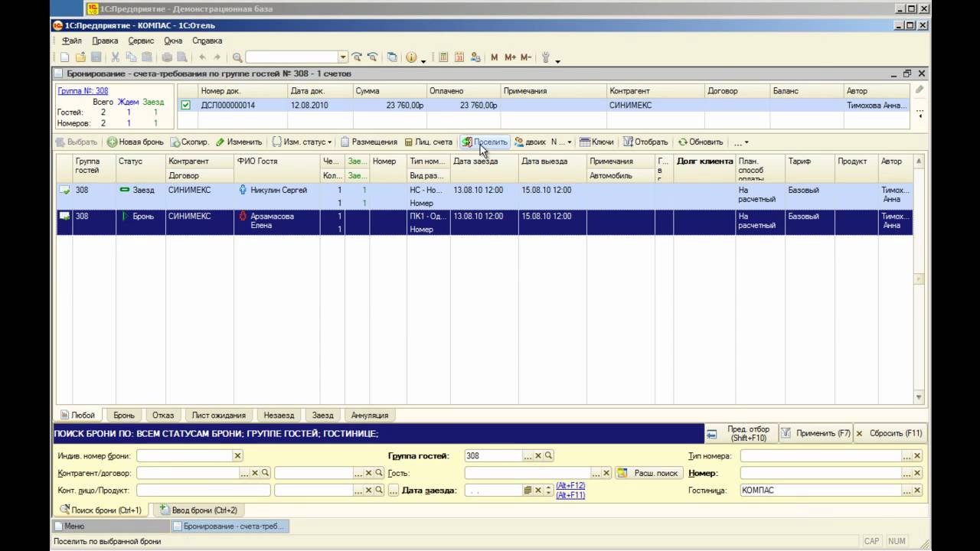Switch to the Незаезд status tab
The width and height of the screenshot is (980, 551).
point(279,416)
